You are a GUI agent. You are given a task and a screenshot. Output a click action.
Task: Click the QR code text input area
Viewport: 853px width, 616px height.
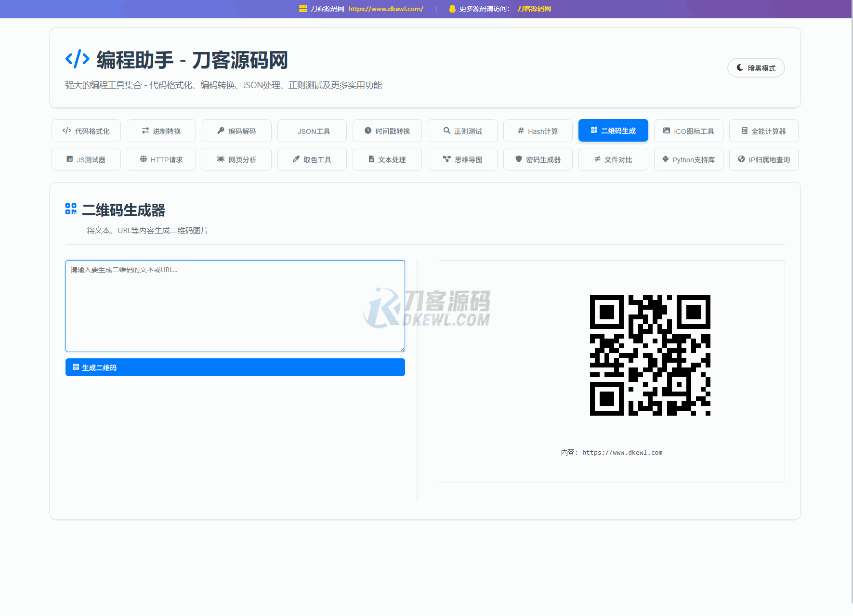click(x=235, y=306)
